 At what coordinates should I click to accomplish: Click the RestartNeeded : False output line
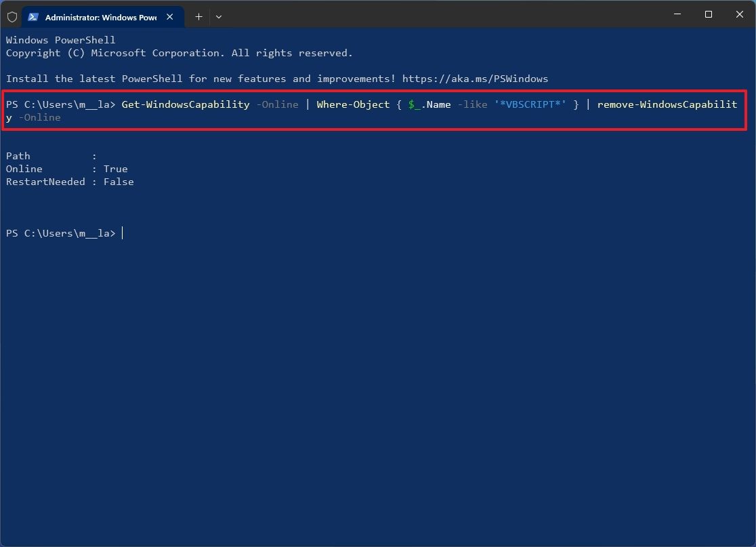pos(70,182)
